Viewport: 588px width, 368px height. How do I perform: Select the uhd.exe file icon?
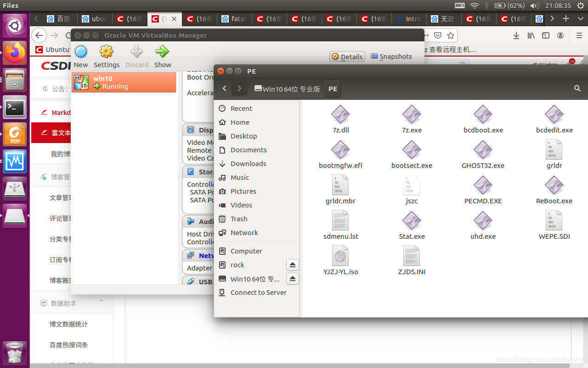[x=483, y=221]
